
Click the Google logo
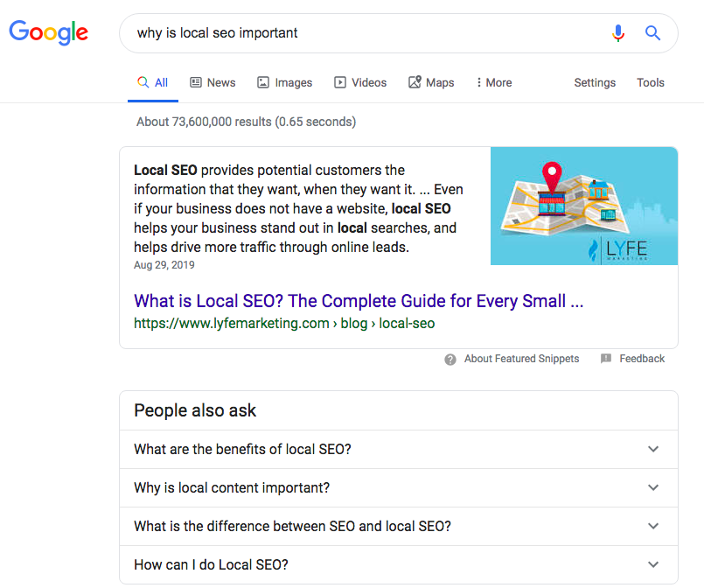click(x=48, y=32)
